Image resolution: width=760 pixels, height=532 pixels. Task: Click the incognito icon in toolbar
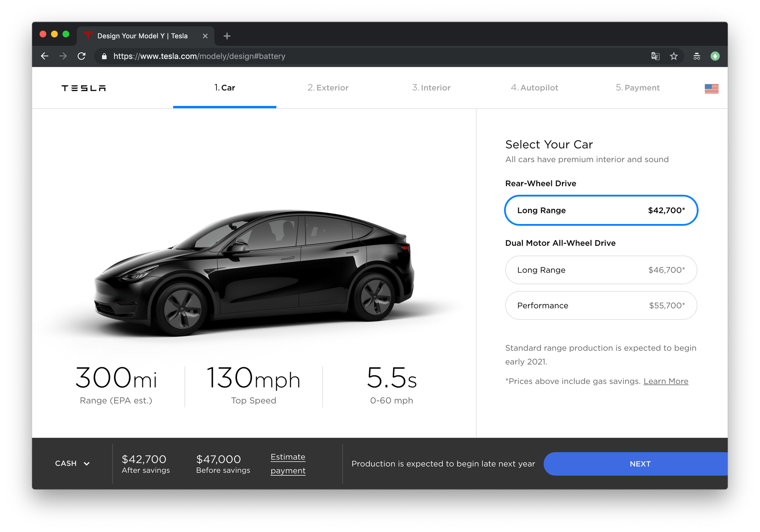click(x=697, y=56)
